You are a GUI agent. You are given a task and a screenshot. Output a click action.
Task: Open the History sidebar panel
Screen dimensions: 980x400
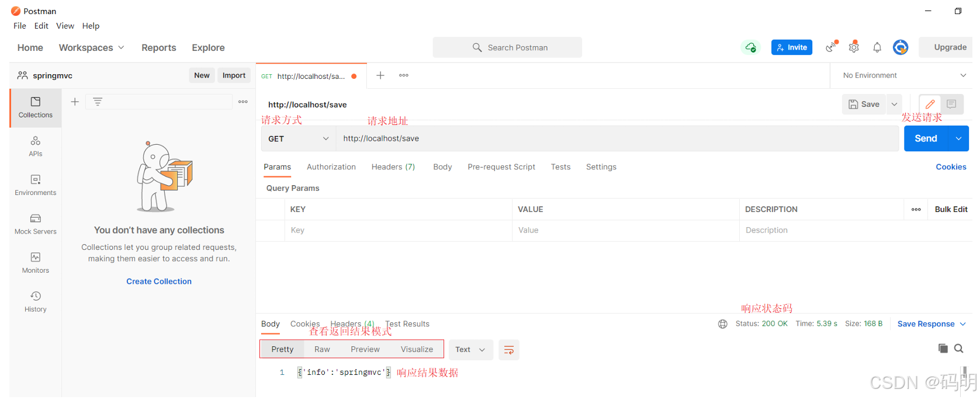36,302
